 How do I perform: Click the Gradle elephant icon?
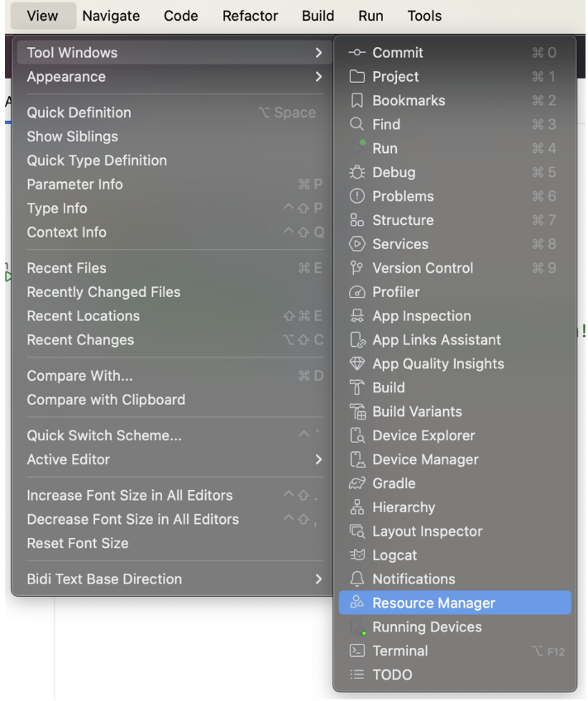click(x=357, y=483)
